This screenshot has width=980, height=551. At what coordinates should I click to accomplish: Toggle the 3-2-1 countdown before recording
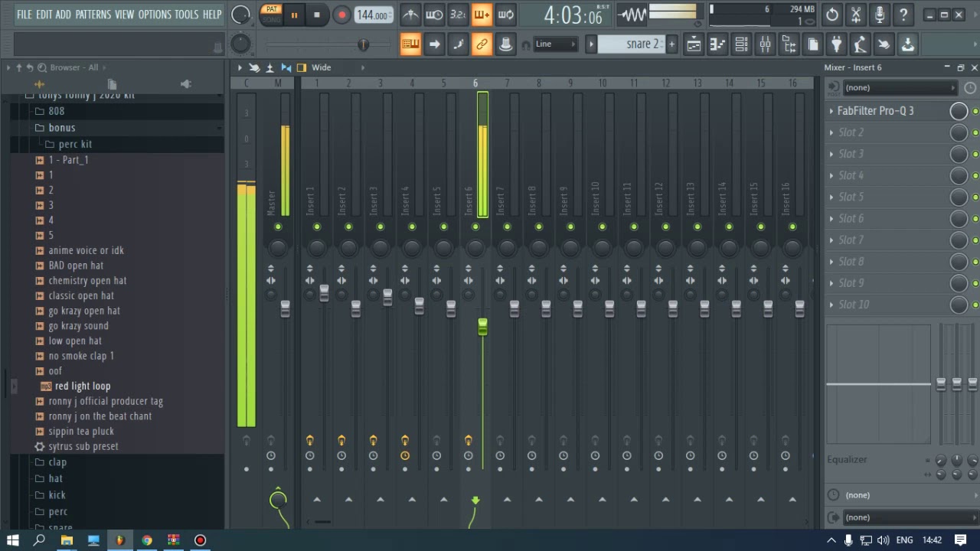pyautogui.click(x=458, y=15)
